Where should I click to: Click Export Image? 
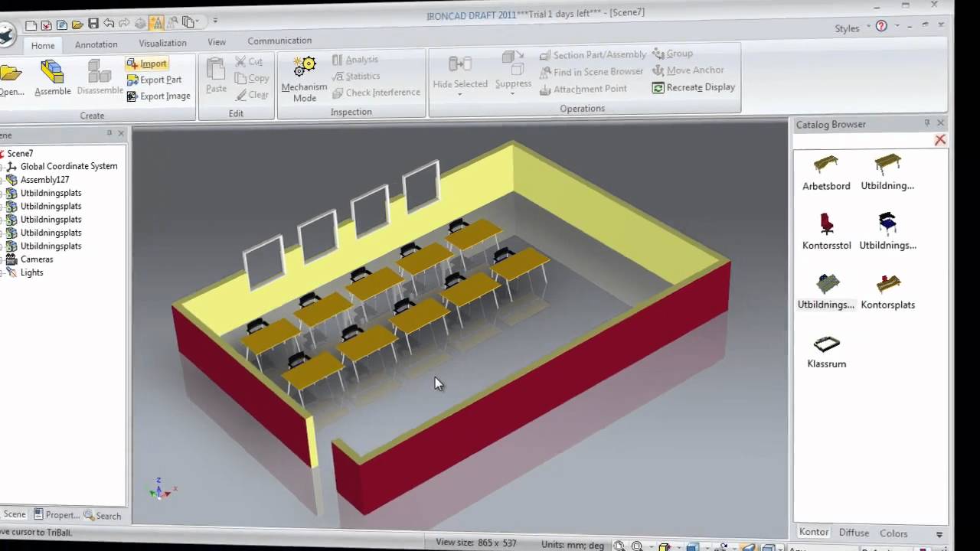coord(158,96)
